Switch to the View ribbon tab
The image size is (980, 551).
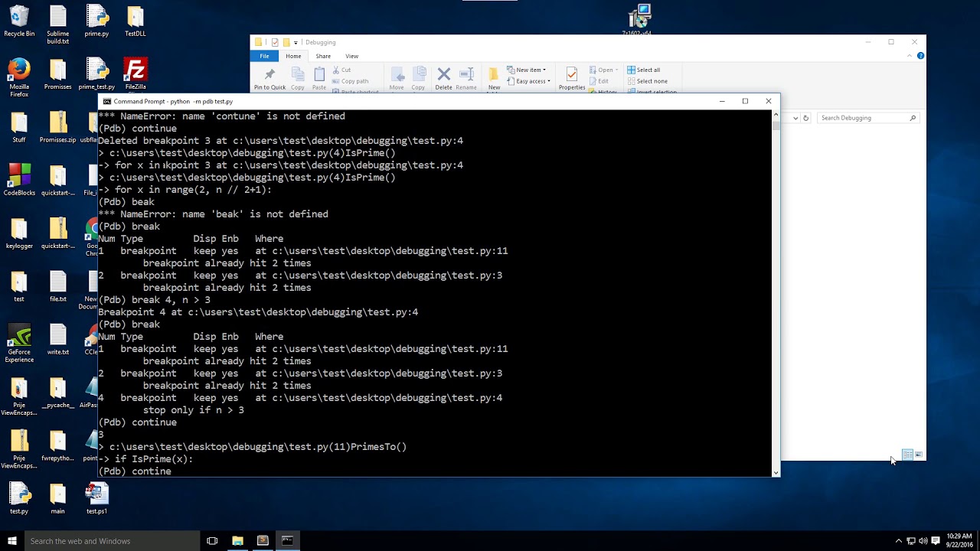[351, 56]
